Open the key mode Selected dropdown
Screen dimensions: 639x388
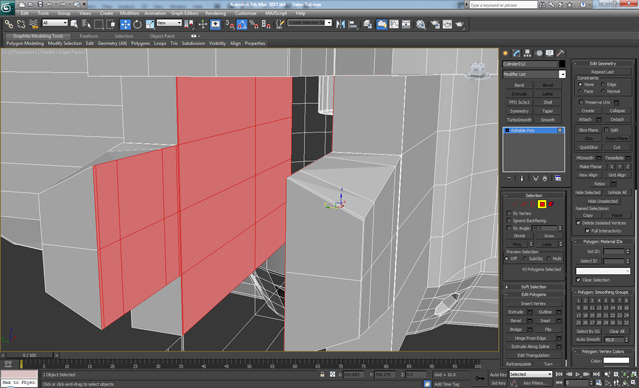[531, 374]
